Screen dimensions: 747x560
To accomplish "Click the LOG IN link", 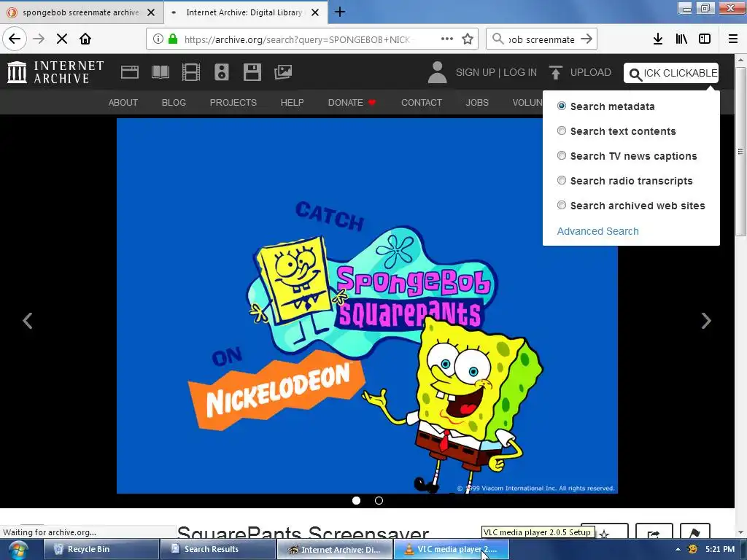I will click(x=520, y=72).
